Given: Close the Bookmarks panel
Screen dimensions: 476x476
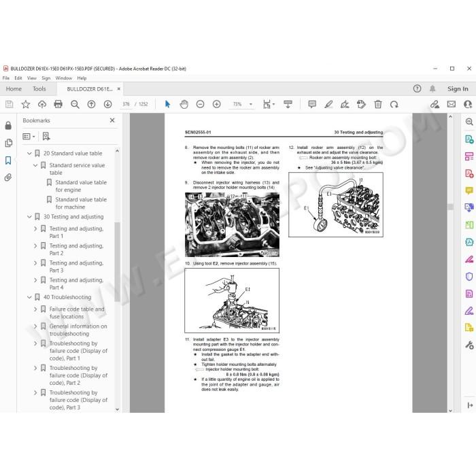Looking at the screenshot, I should (112, 120).
